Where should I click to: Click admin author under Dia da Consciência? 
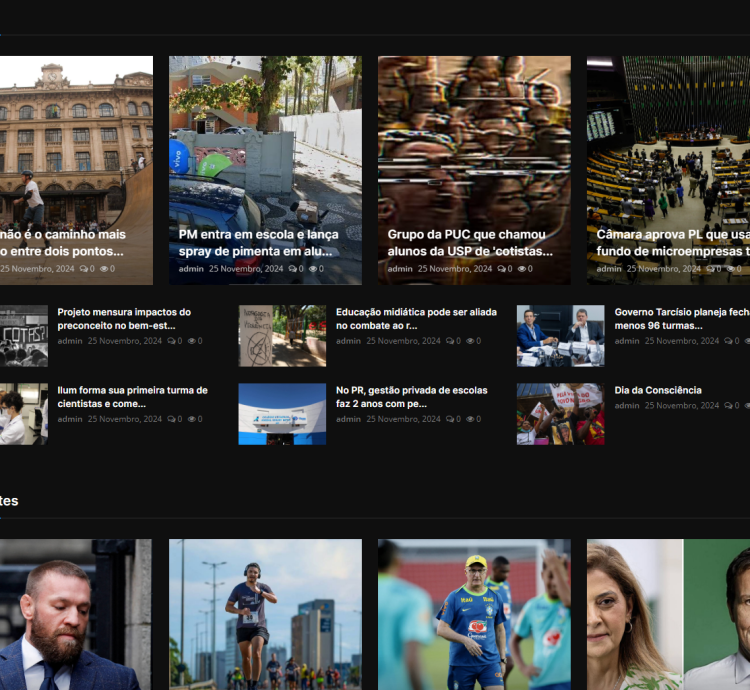(x=627, y=406)
